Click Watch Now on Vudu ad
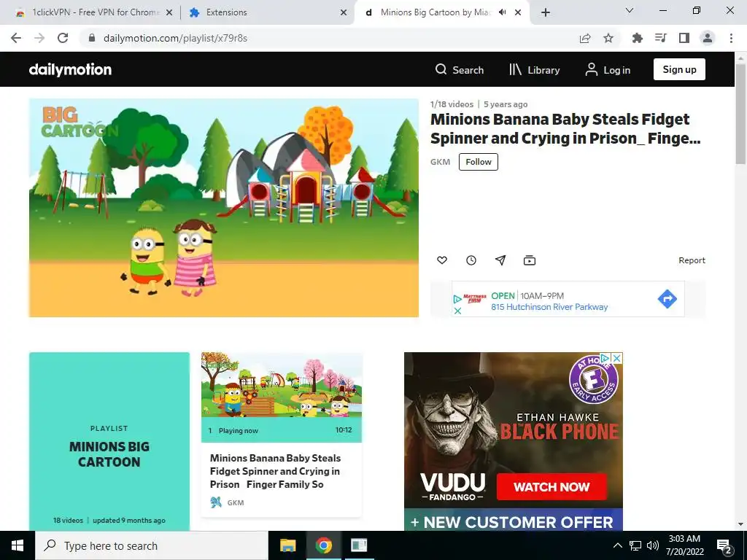 (551, 486)
